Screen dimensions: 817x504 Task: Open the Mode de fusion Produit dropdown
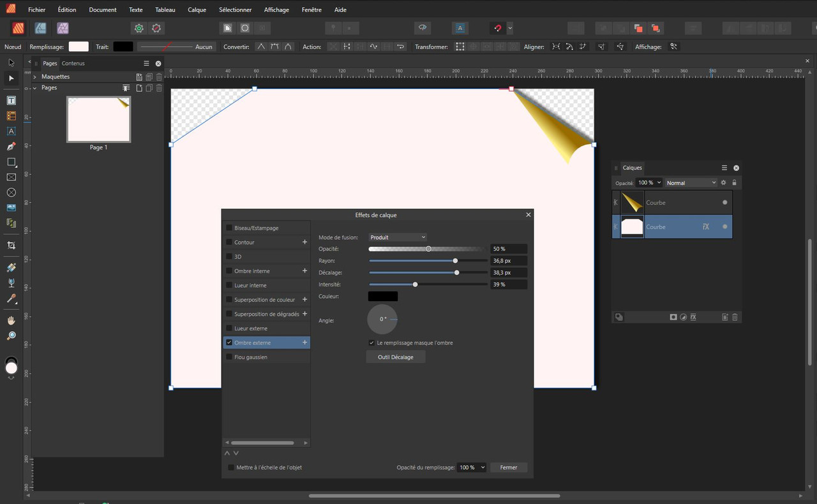point(398,237)
